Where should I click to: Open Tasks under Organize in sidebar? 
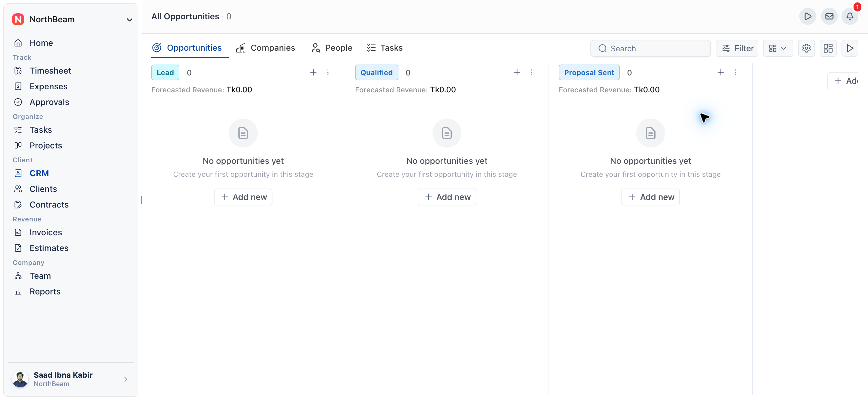tap(40, 130)
